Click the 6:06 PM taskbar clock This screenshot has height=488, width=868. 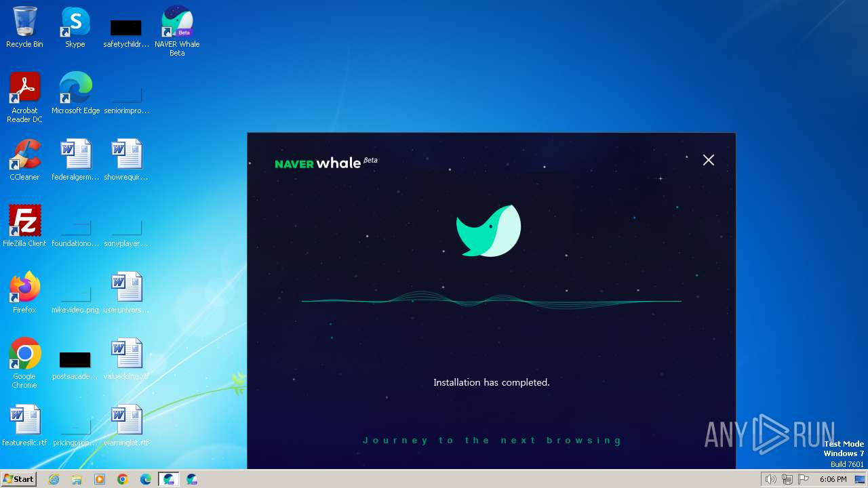point(833,479)
